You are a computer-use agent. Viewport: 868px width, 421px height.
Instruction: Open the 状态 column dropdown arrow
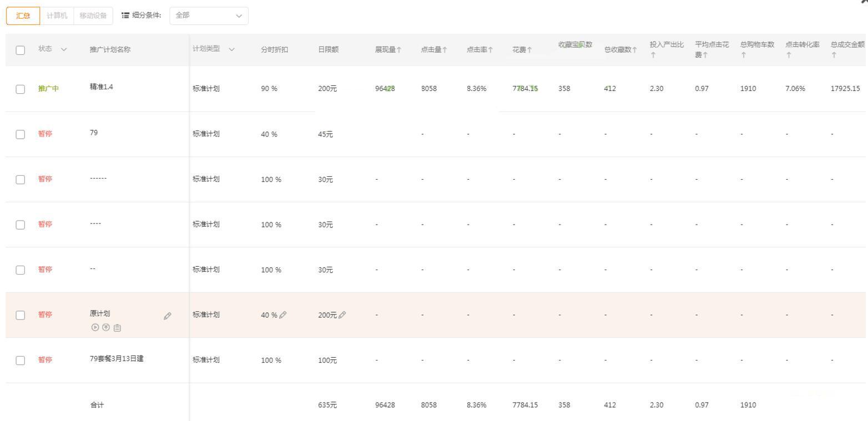coord(64,49)
